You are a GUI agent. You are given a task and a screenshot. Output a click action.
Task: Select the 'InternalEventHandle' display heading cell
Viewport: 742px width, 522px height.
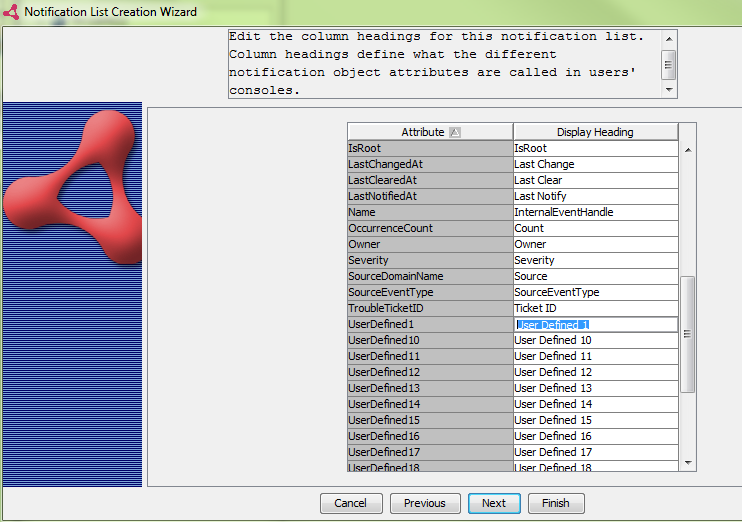(596, 212)
